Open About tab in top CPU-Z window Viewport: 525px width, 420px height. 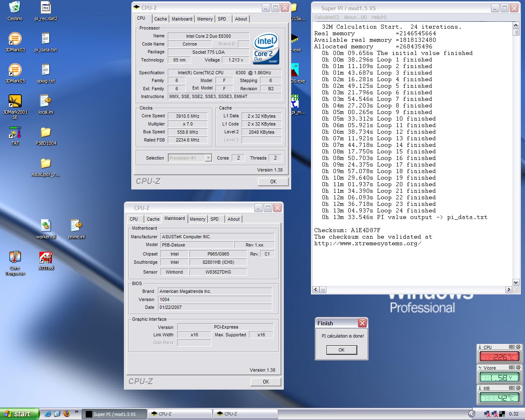coord(241,19)
